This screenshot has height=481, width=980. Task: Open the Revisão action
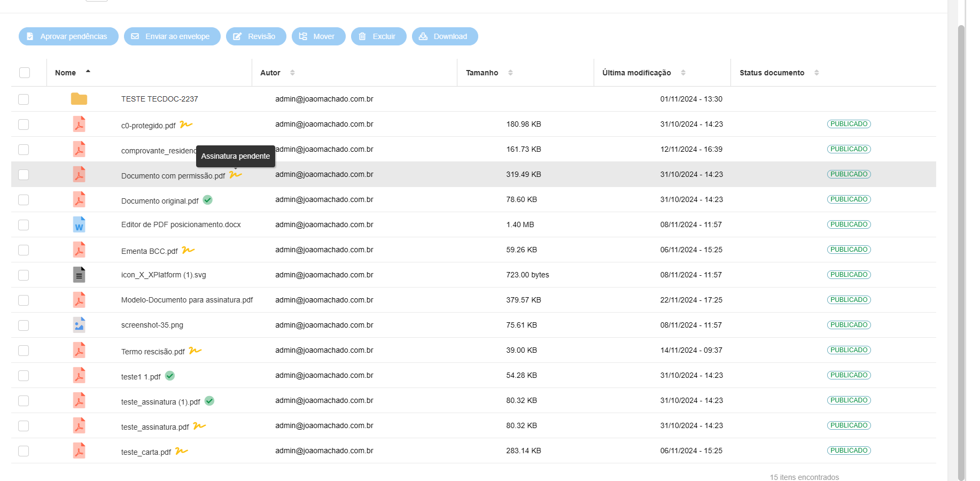click(x=256, y=36)
